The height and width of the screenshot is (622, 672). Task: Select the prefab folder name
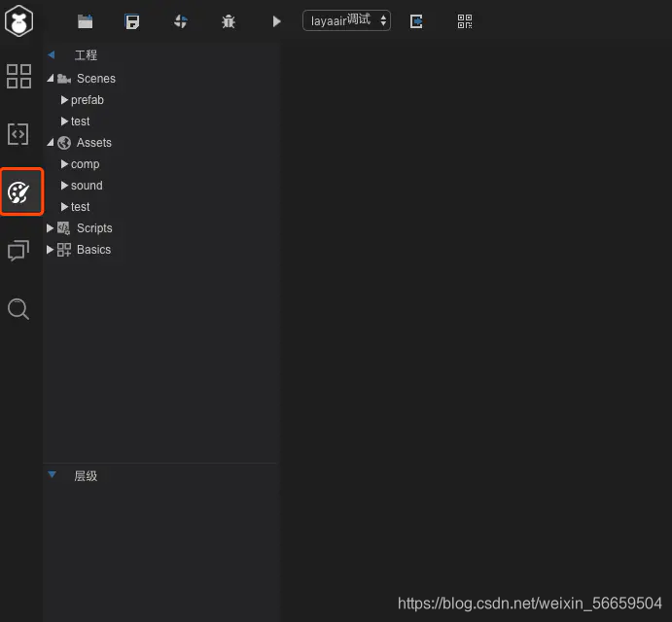click(x=88, y=100)
